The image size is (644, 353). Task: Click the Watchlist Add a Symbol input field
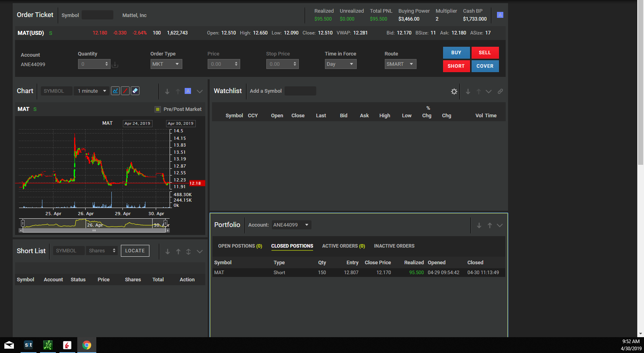coord(300,91)
